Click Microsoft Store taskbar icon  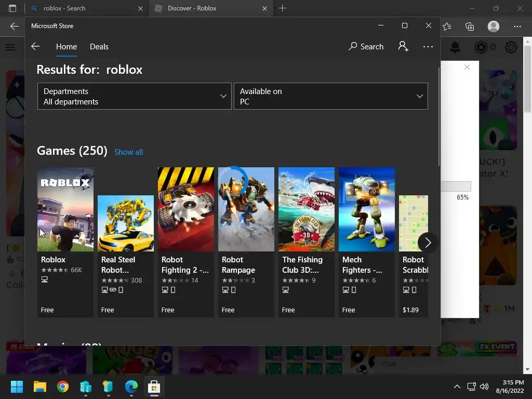coord(154,387)
